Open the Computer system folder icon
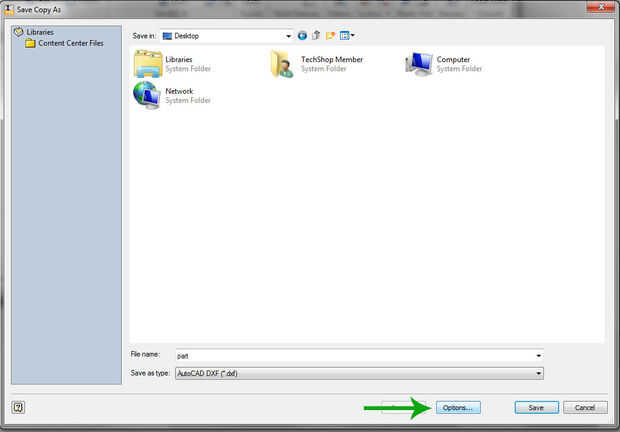620x432 pixels. 419,64
